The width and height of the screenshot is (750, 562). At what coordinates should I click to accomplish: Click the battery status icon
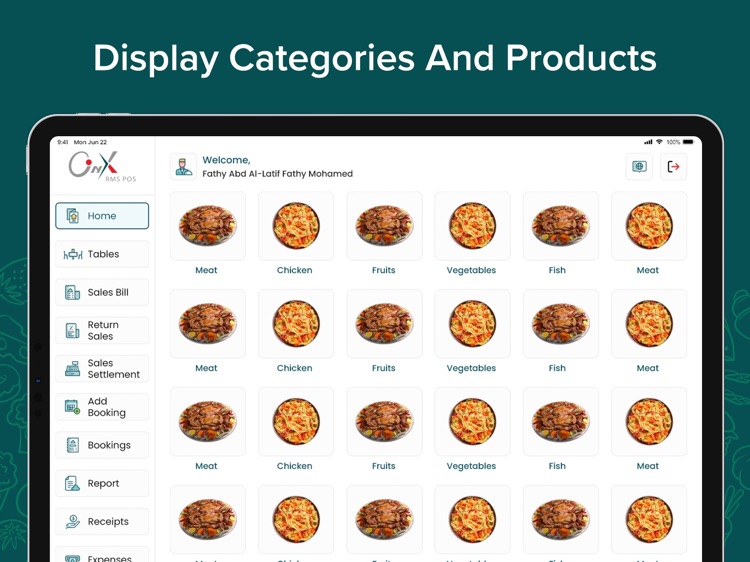(688, 142)
